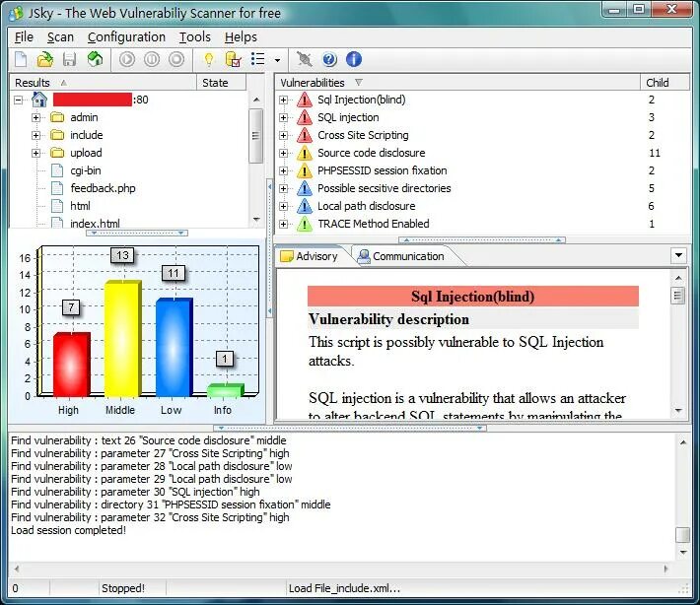Click red warning icon of Sql Injection(blind)

tap(305, 100)
